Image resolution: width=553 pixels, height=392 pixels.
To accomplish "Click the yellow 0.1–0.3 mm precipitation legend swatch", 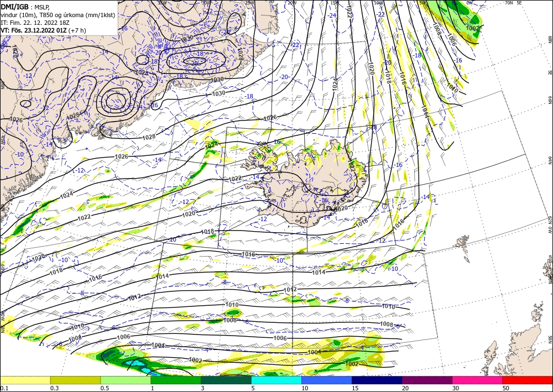I will 25,380.
